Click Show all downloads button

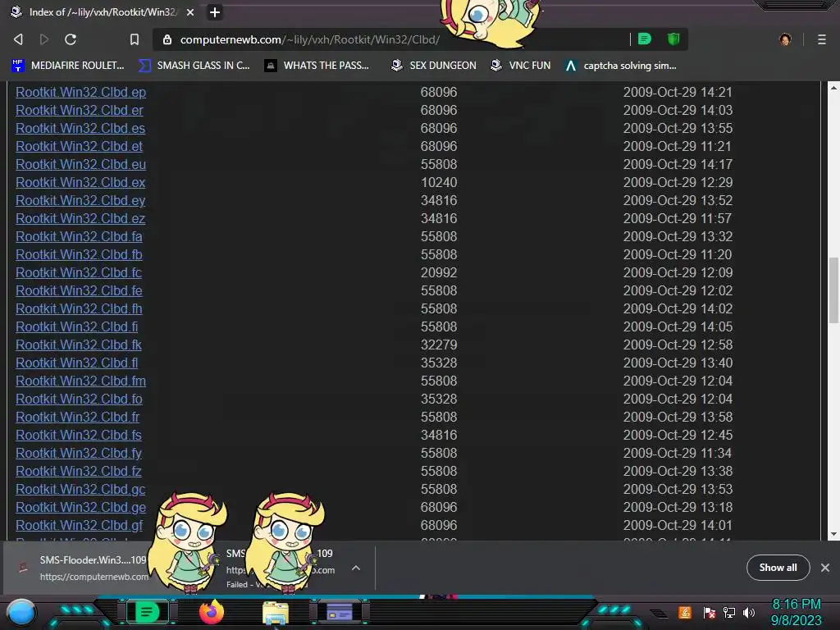point(778,568)
